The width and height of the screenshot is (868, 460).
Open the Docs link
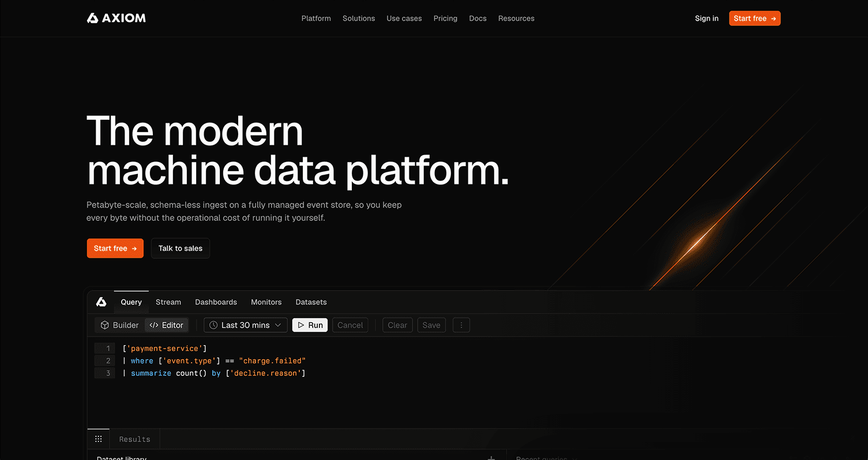(478, 18)
